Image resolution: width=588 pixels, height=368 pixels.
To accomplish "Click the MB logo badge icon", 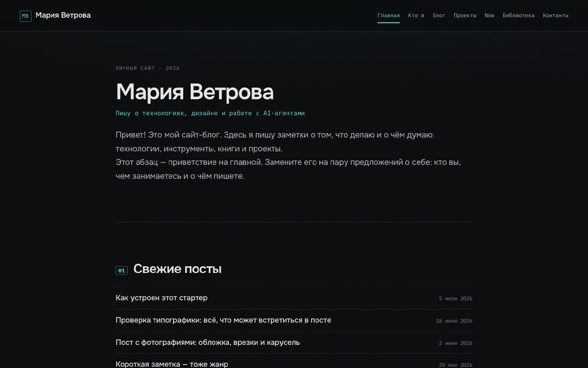I will click(x=25, y=16).
